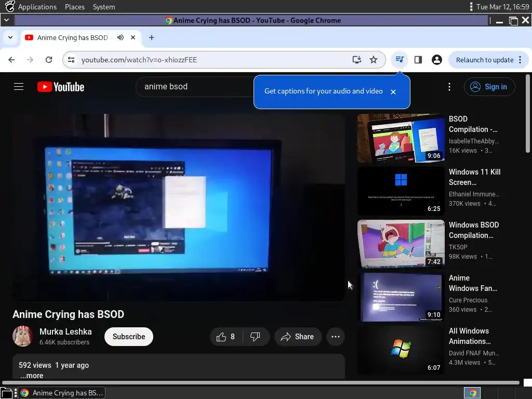Image resolution: width=532 pixels, height=399 pixels.
Task: Click the horizontal scrollbar at page bottom
Action: click(x=261, y=383)
